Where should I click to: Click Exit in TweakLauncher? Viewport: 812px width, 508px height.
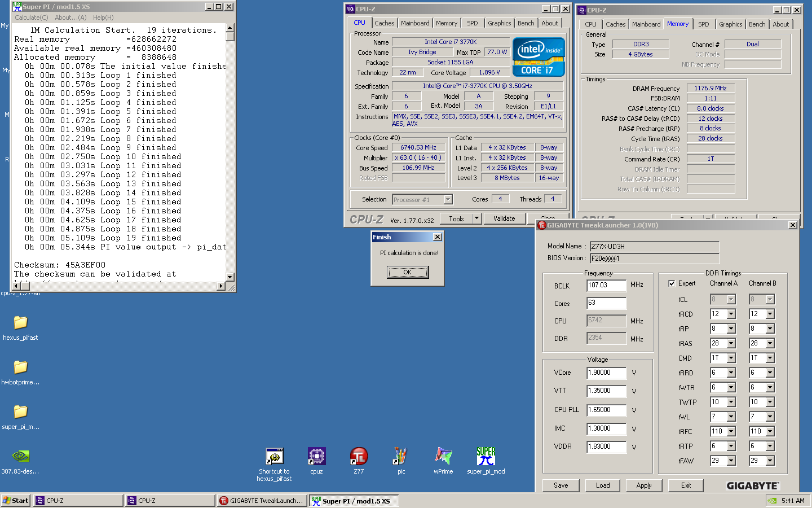pyautogui.click(x=686, y=485)
